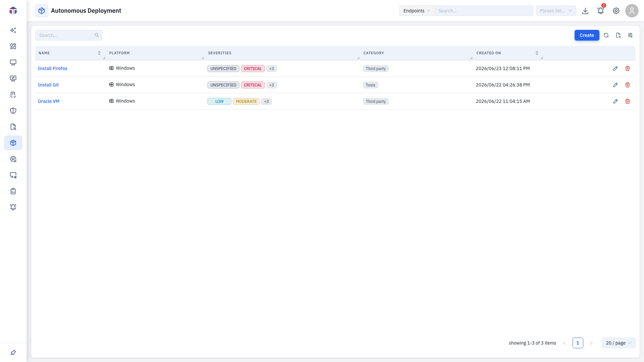Image resolution: width=644 pixels, height=362 pixels.
Task: Open the shield security sidebar icon
Action: pos(13,111)
